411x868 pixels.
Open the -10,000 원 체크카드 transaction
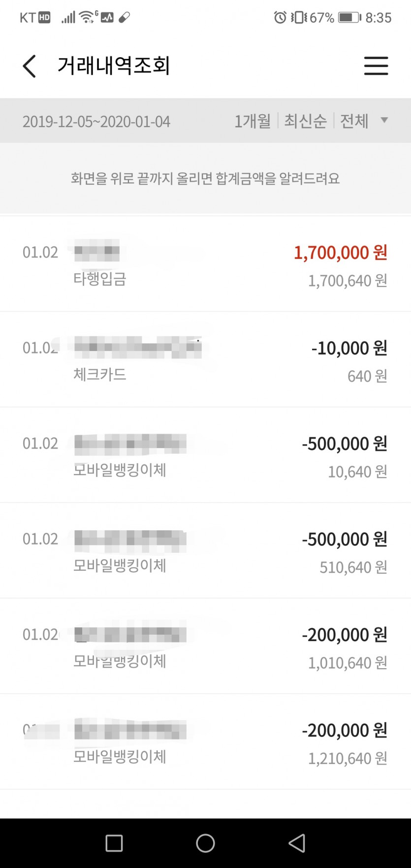(x=205, y=360)
